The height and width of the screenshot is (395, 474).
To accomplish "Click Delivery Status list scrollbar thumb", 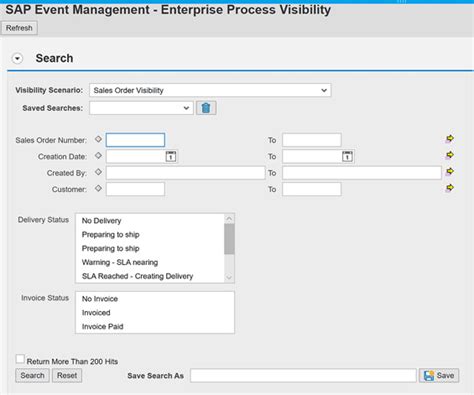I will pos(229,239).
